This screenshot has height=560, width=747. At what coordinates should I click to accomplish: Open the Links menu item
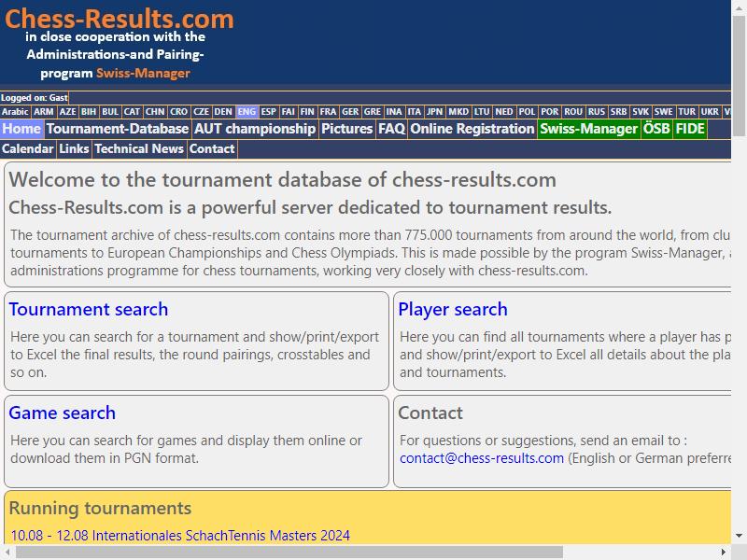pyautogui.click(x=75, y=149)
